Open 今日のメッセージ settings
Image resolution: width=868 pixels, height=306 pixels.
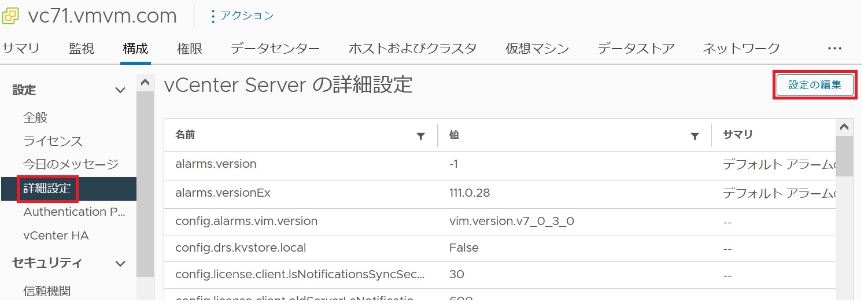click(71, 164)
